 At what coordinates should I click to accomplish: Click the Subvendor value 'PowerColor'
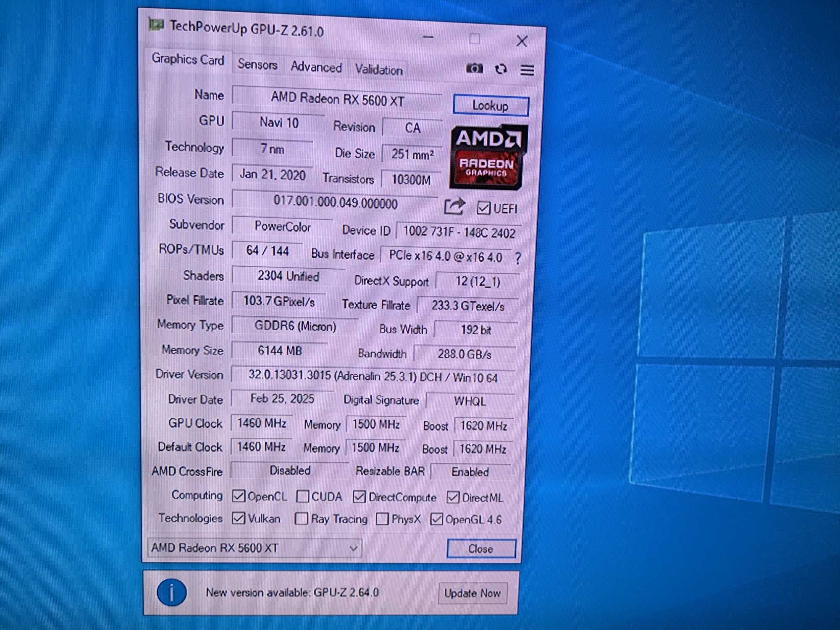tap(283, 226)
